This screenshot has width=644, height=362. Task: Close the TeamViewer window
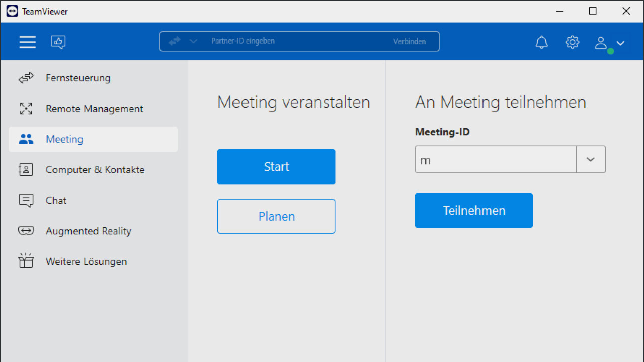626,11
